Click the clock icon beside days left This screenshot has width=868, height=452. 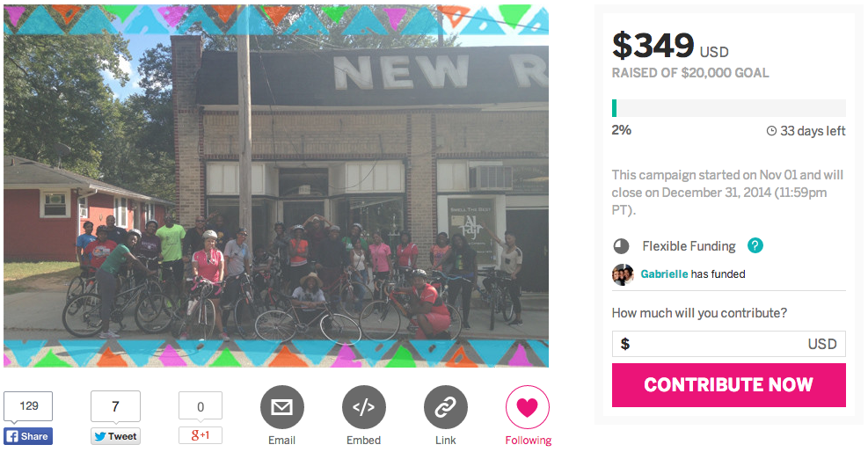point(771,131)
